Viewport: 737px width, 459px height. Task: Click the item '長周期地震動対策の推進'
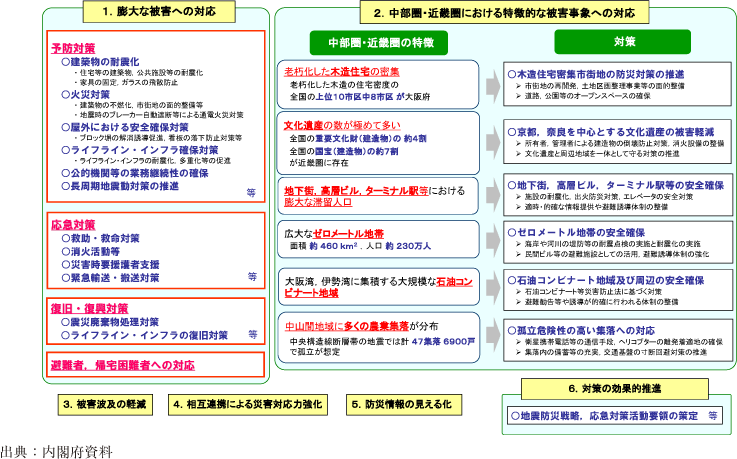[120, 186]
